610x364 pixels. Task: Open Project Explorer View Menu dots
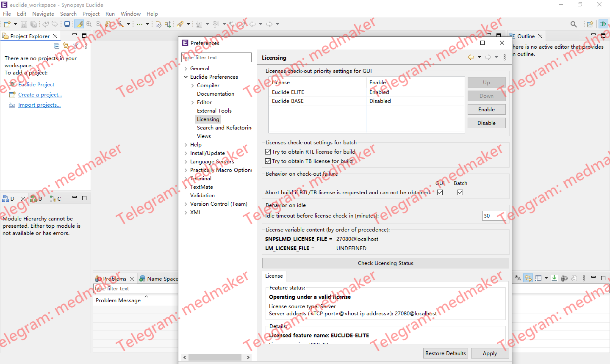(86, 46)
